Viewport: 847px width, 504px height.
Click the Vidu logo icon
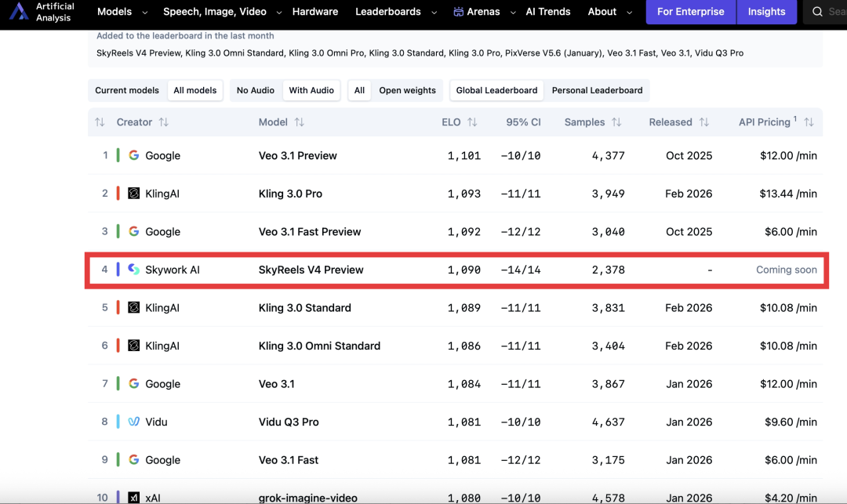(134, 422)
